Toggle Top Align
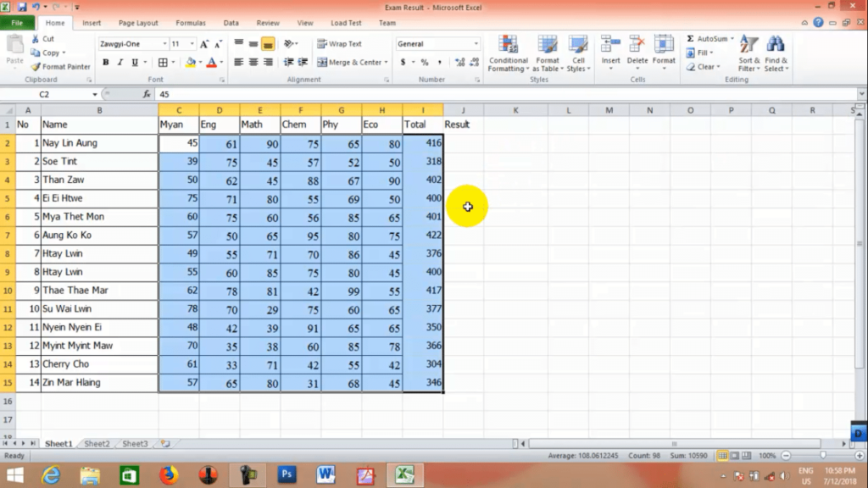 click(238, 44)
